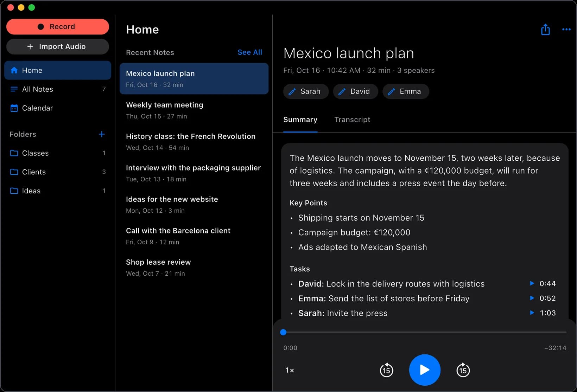Open Ideas for the new website note

[x=194, y=205]
